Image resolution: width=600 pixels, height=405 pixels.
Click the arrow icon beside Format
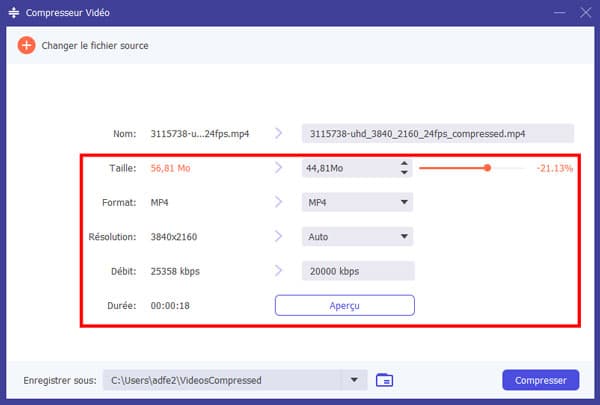(x=279, y=203)
